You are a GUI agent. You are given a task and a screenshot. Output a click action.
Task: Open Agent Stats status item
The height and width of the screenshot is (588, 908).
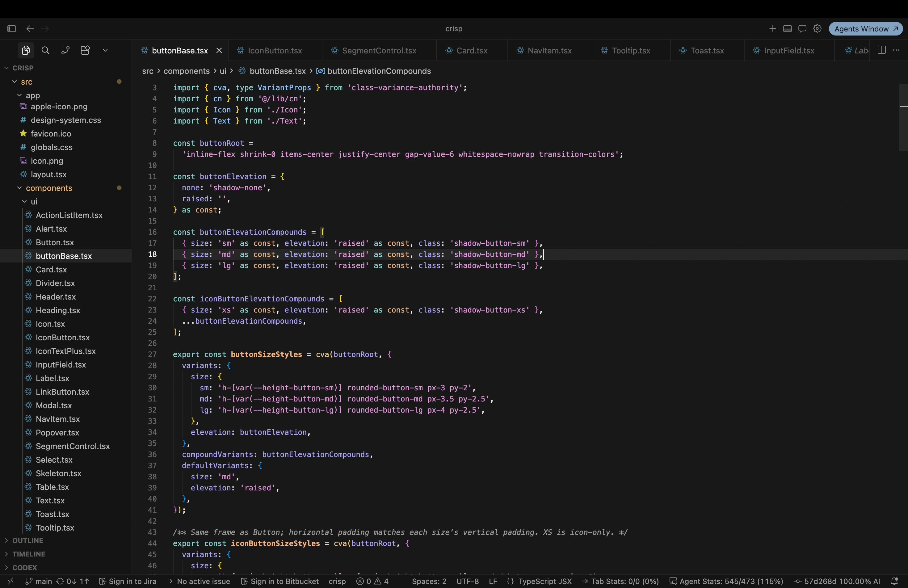726,581
